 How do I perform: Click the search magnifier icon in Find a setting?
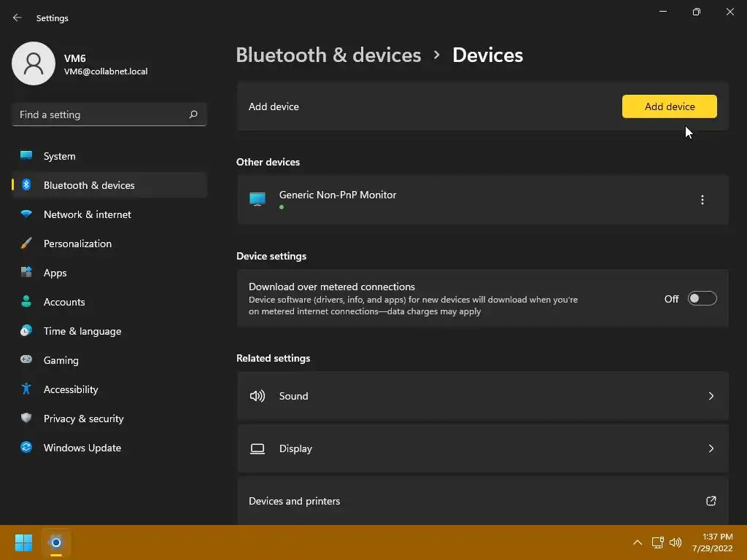tap(193, 114)
